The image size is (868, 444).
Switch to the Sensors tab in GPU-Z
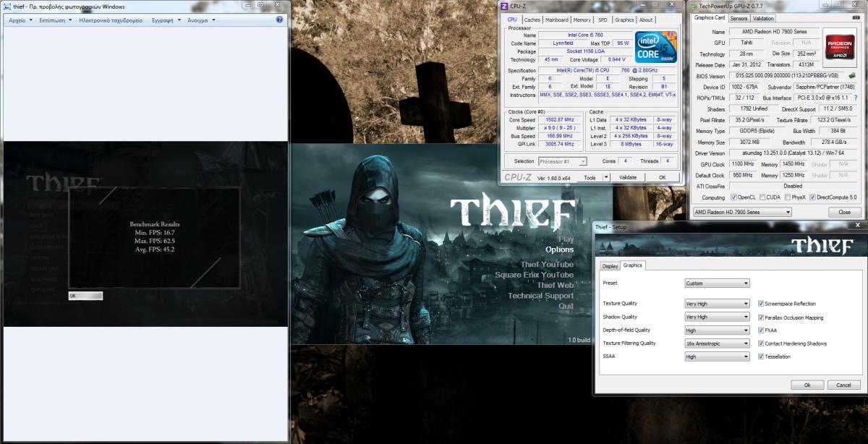pyautogui.click(x=739, y=18)
